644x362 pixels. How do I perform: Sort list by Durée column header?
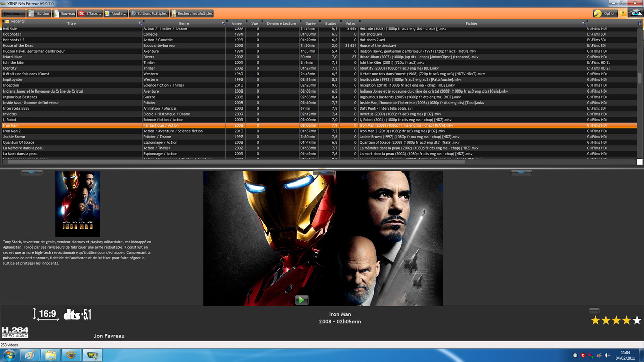310,23
